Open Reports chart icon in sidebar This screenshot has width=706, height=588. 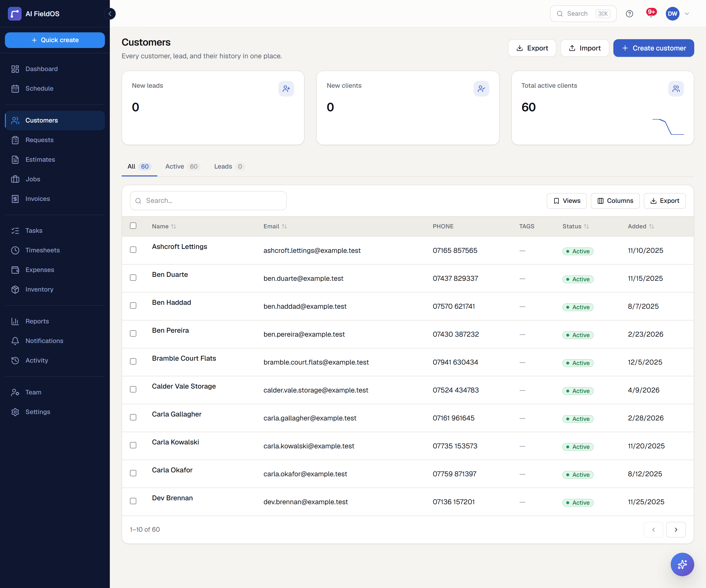15,321
